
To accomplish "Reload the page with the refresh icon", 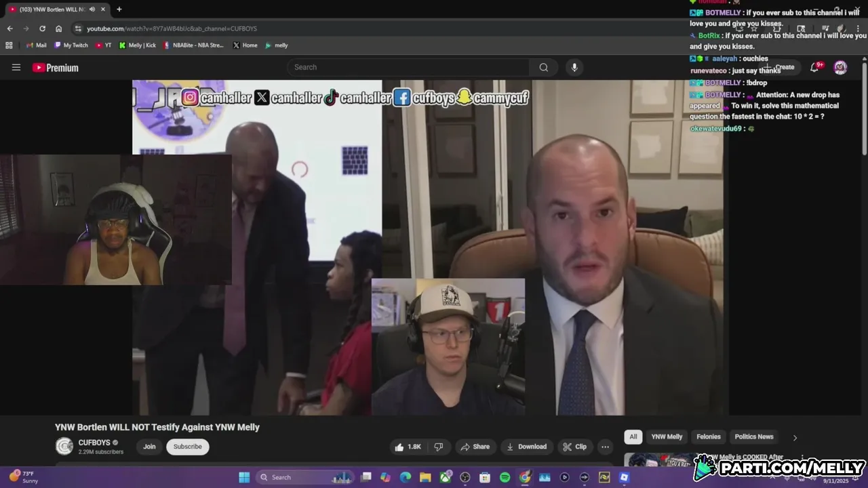I will click(x=42, y=28).
